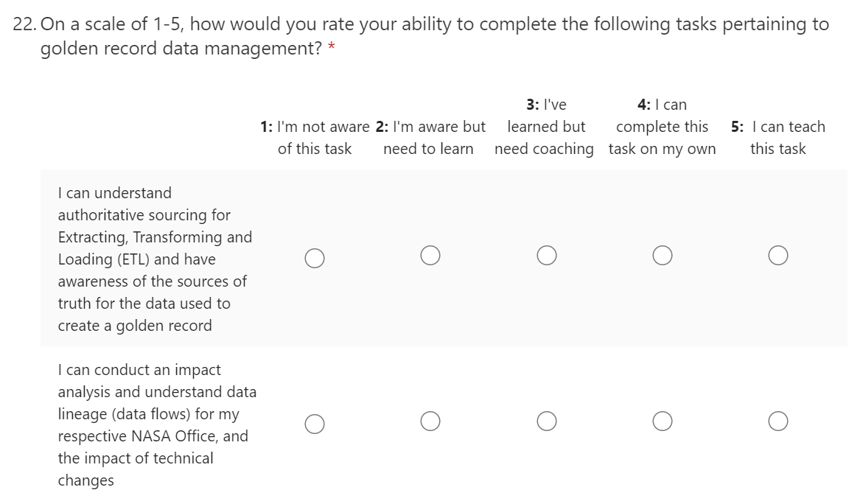Pick rating 4 for impact analysis row
This screenshot has height=504, width=849.
tap(662, 421)
